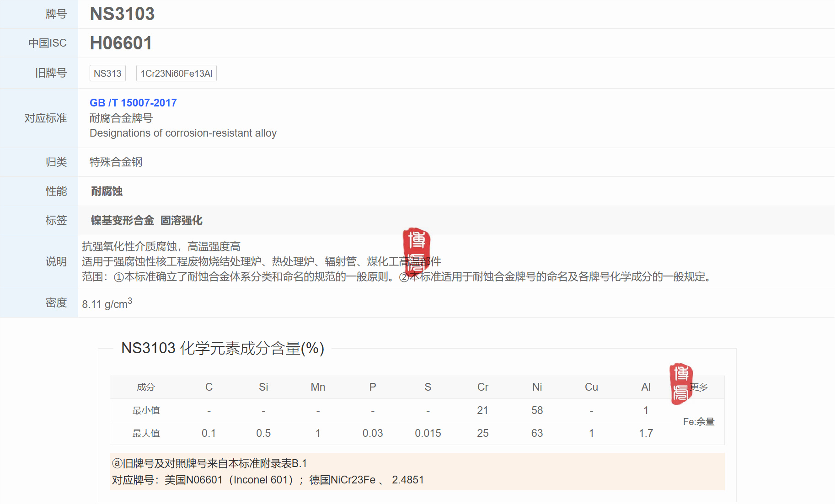The width and height of the screenshot is (835, 504).
Task: Expand the 更多 column in composition table
Action: tap(700, 387)
